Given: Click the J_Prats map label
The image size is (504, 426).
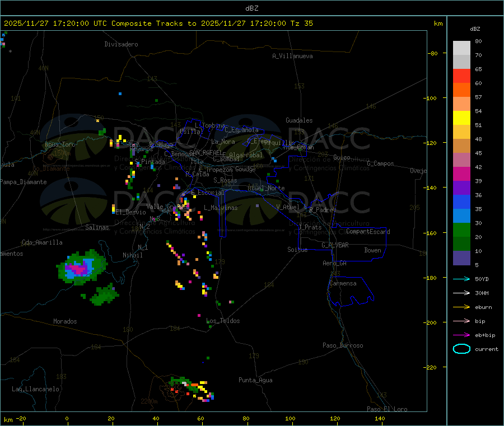Looking at the screenshot, I should (x=310, y=227).
